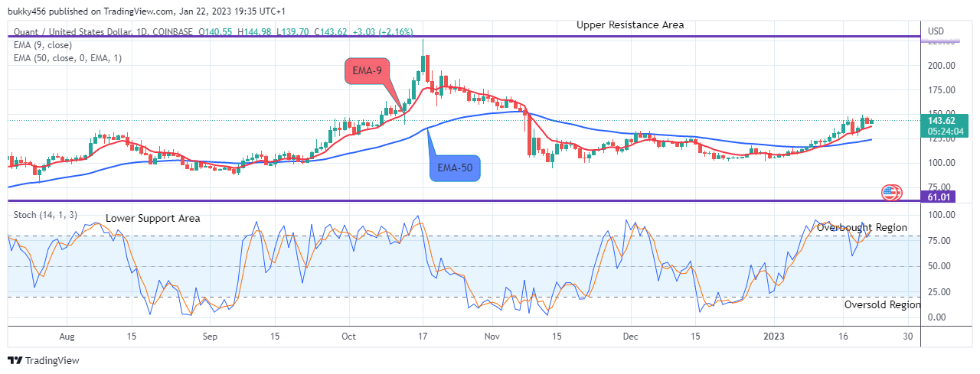980x374 pixels.
Task: Select the EMA-50 blue callout label
Action: (x=455, y=168)
